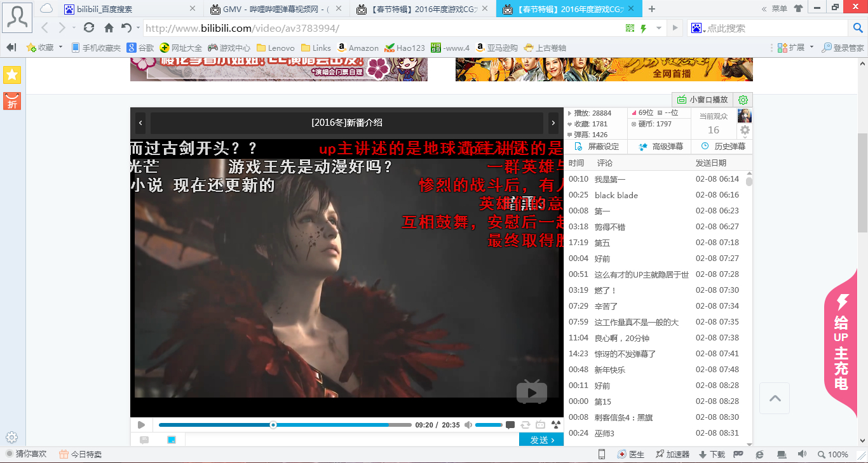
Task: Click the bilibili TV watermark icon on the video
Action: 531,392
